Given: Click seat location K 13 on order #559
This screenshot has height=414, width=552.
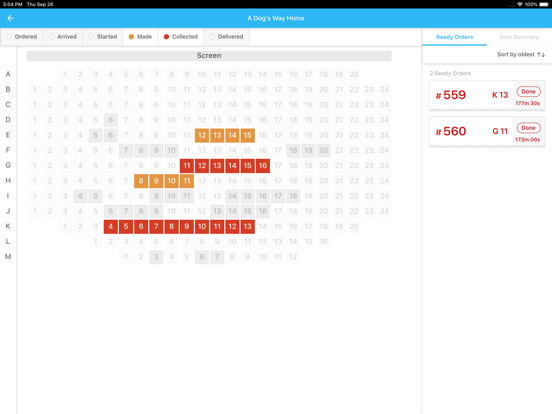Looking at the screenshot, I should pos(500,95).
